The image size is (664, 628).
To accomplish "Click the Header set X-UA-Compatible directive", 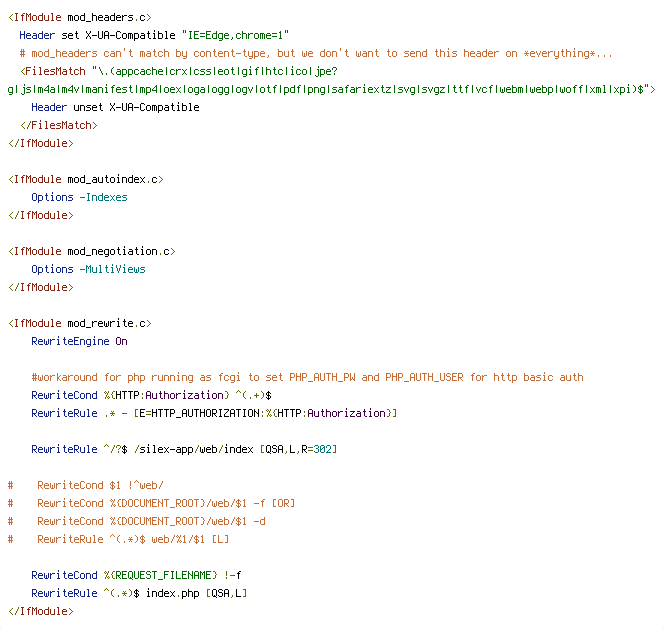I will click(x=154, y=35).
